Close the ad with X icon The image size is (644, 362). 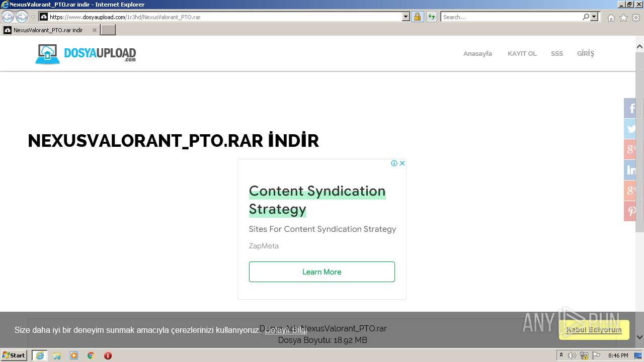[402, 163]
